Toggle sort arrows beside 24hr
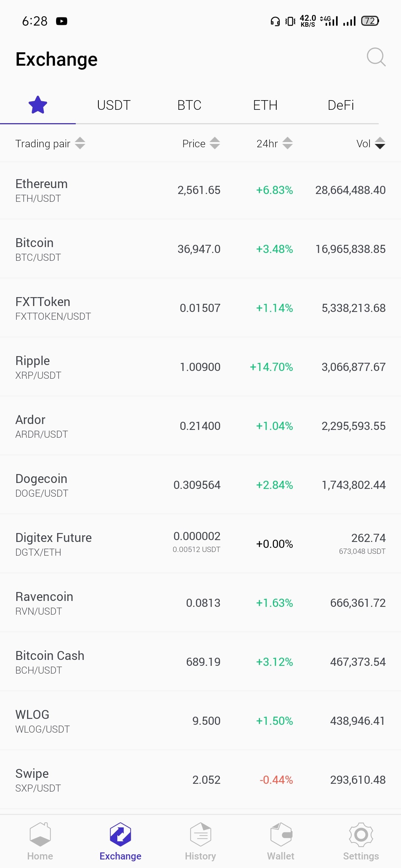 pyautogui.click(x=287, y=143)
